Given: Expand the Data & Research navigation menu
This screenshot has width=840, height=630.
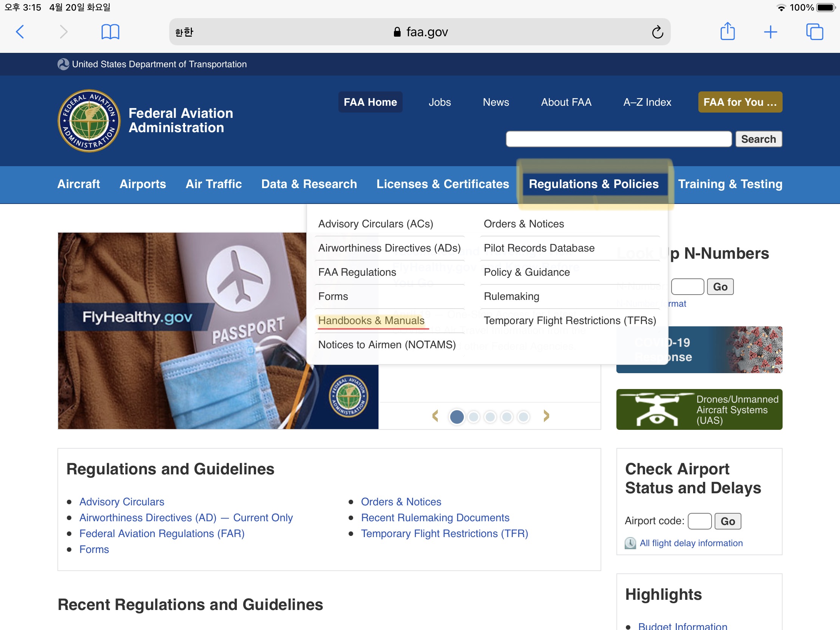Looking at the screenshot, I should tap(309, 184).
